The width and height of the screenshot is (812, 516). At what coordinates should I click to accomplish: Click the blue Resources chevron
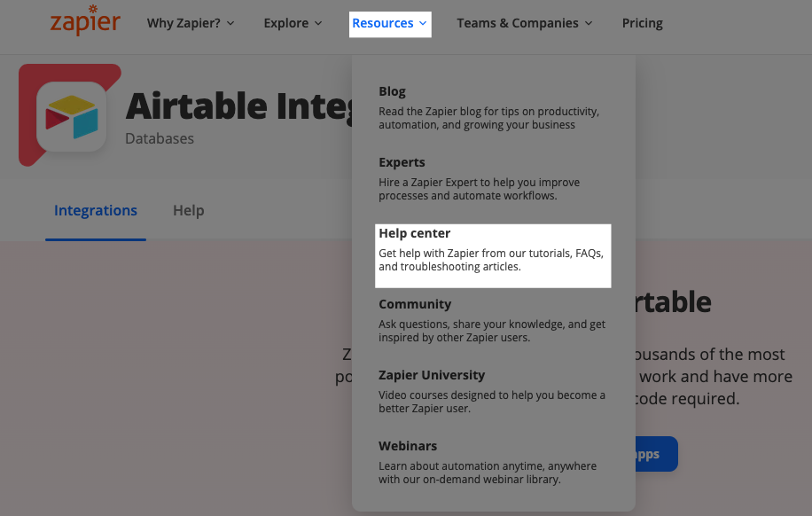point(423,23)
